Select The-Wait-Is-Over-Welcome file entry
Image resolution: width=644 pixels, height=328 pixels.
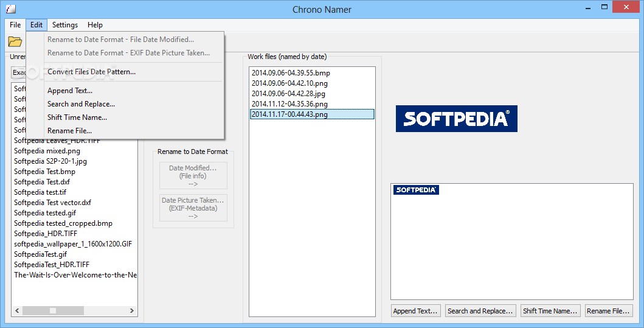pyautogui.click(x=75, y=274)
